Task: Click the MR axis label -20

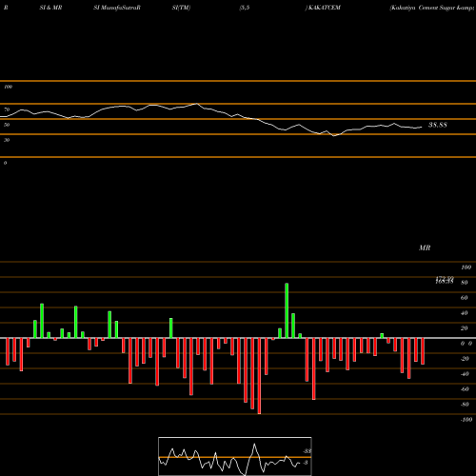Action: click(x=465, y=359)
